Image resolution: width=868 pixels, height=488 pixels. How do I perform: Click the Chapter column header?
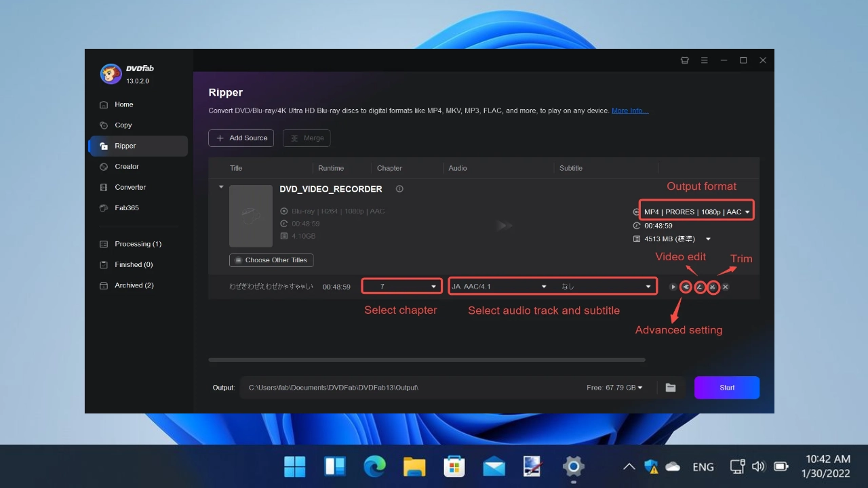point(390,168)
